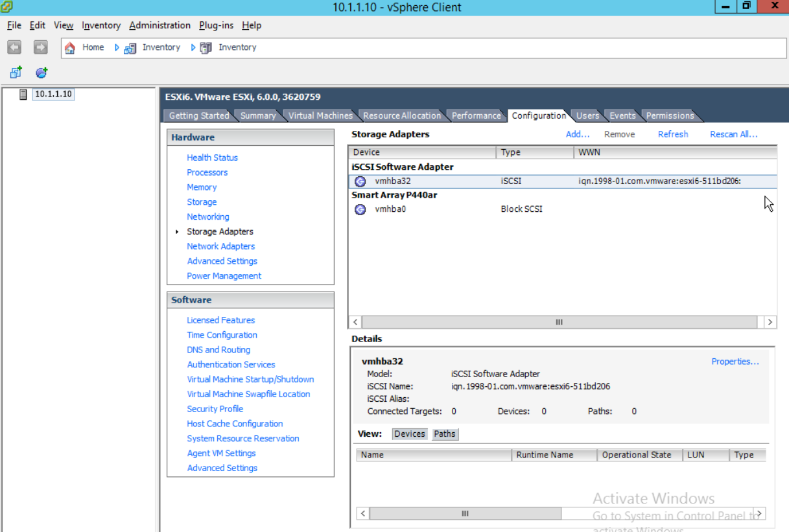
Task: Open the Health Status page
Action: coord(212,157)
